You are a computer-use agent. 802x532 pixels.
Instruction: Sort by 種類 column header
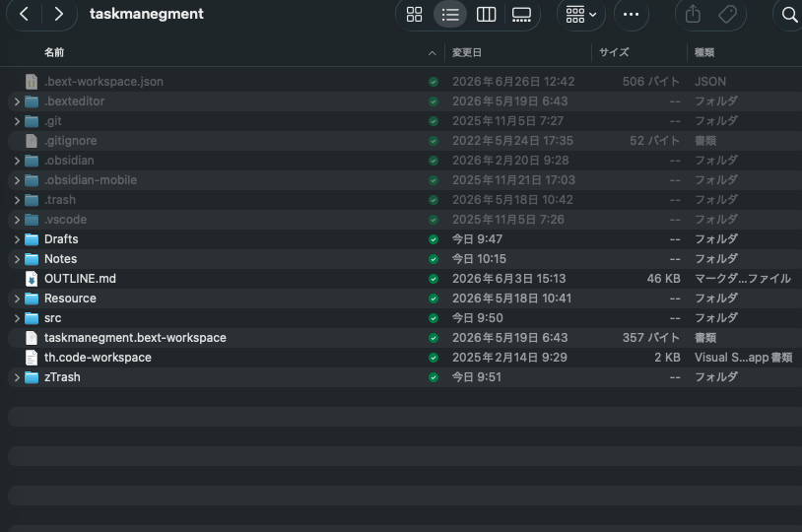point(704,52)
